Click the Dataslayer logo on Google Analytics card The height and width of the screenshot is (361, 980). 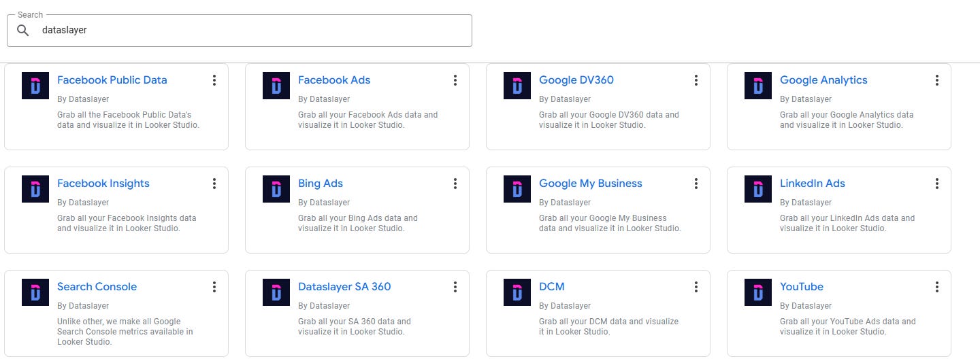click(x=758, y=86)
